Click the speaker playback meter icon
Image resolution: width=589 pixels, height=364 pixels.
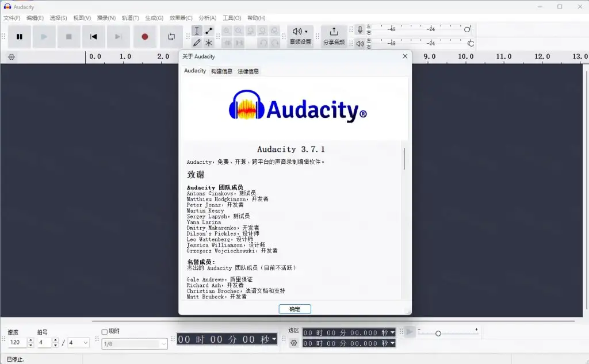pyautogui.click(x=360, y=44)
